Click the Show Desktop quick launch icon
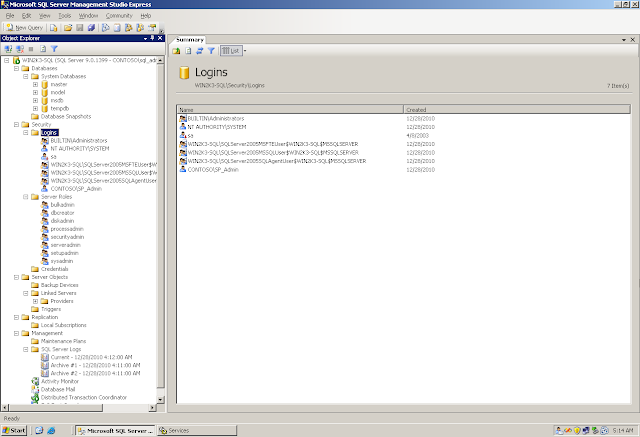 (39, 430)
